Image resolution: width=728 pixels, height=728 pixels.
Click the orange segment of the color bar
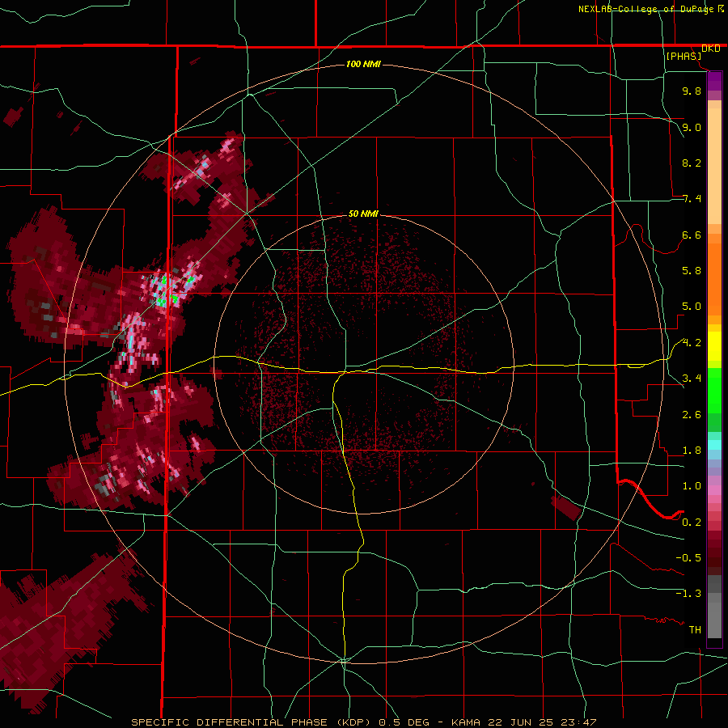coord(714,274)
